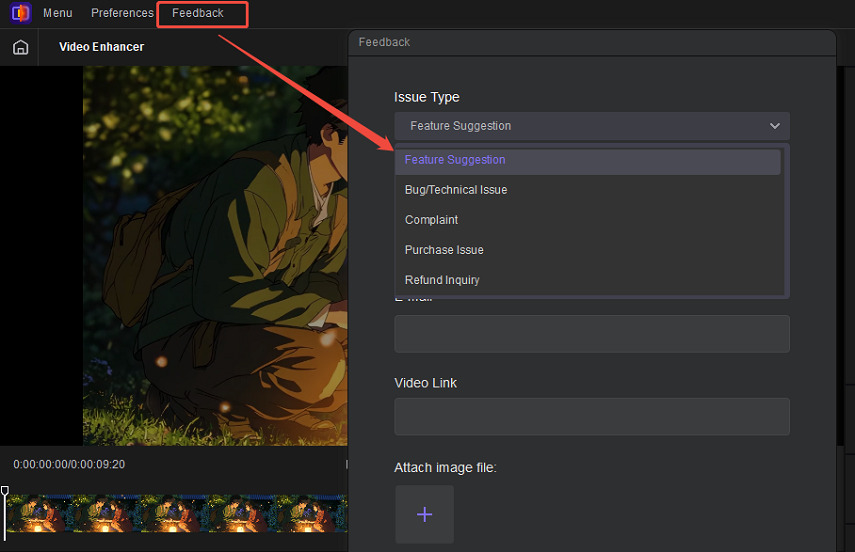Add an image file with plus button
Viewport: 855px width, 552px height.
(x=424, y=514)
